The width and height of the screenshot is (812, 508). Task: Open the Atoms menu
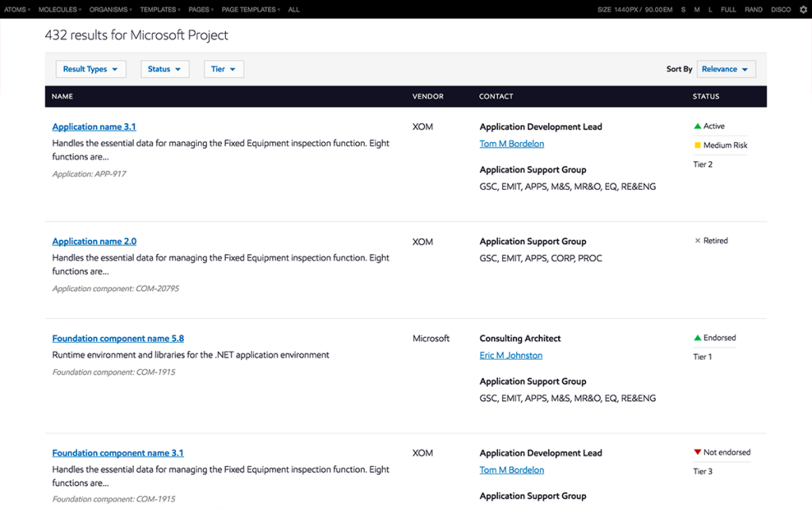click(17, 10)
